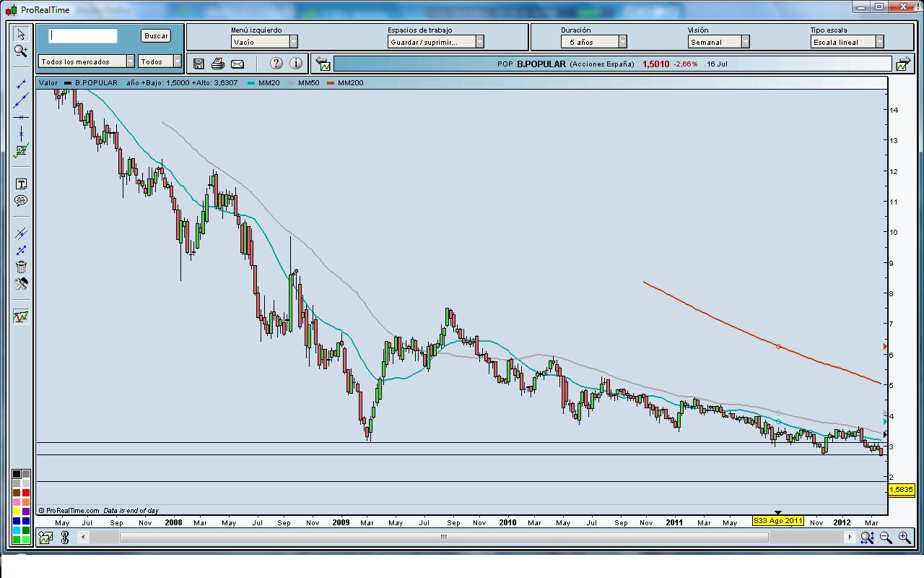Click the chain link icon
This screenshot has height=578, width=924.
click(65, 538)
